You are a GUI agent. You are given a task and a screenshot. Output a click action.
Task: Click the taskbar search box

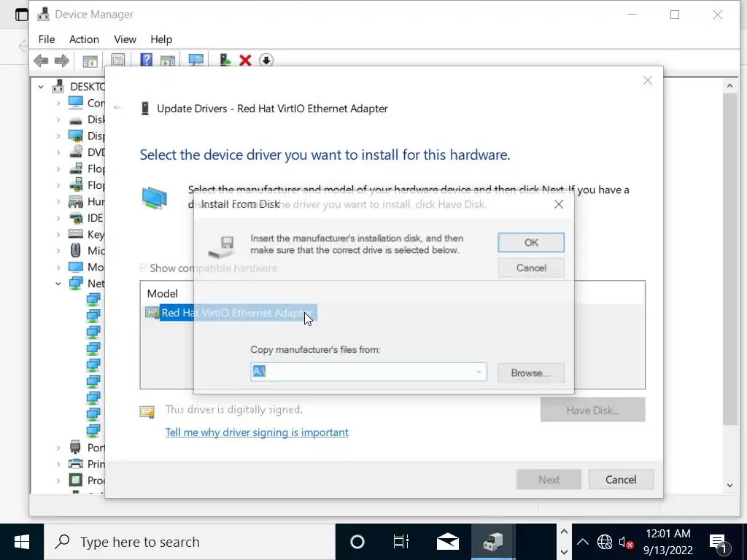pos(190,542)
